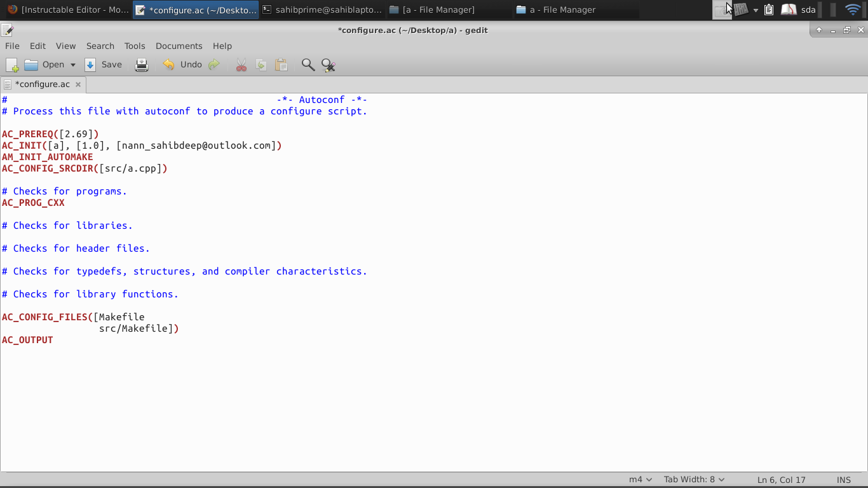Open the m4 syntax highlighting dropdown
868x488 pixels.
(x=641, y=480)
